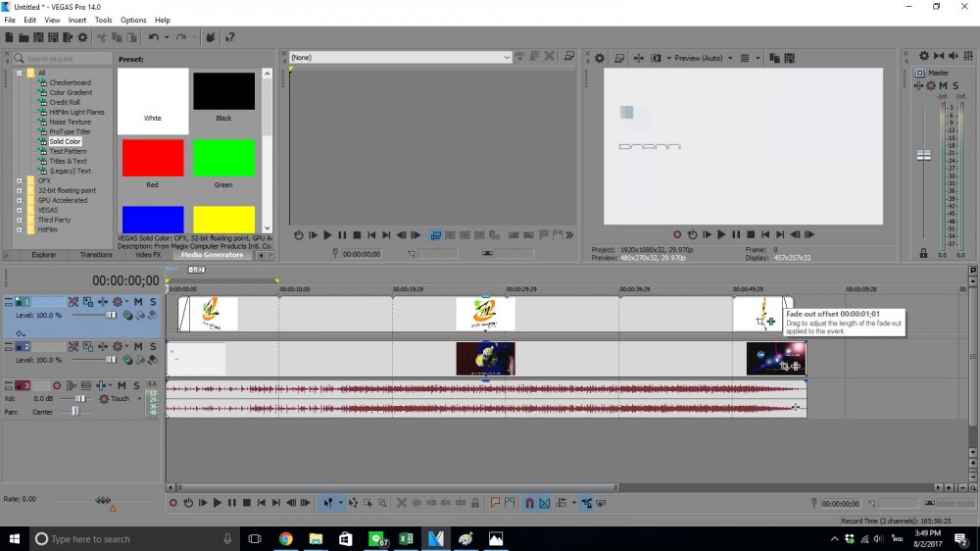Viewport: 980px width, 551px height.
Task: Click the Undo arrow in main toolbar
Action: click(154, 37)
